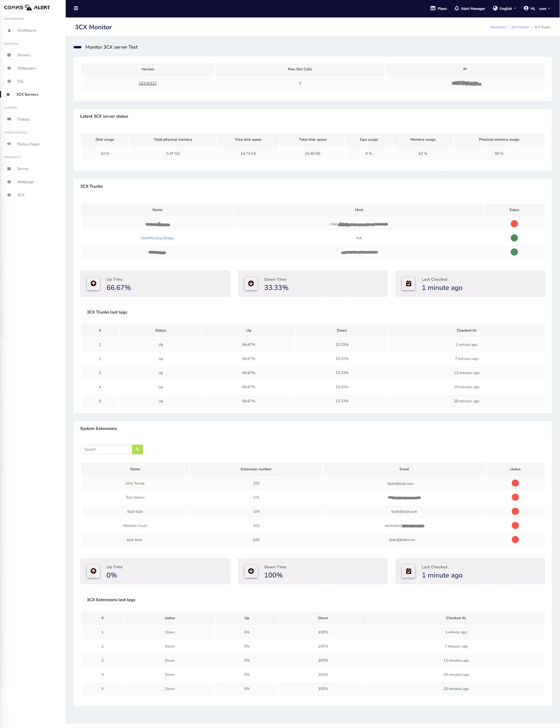This screenshot has height=728, width=560.
Task: Click John Young status red dot
Action: coord(515,483)
